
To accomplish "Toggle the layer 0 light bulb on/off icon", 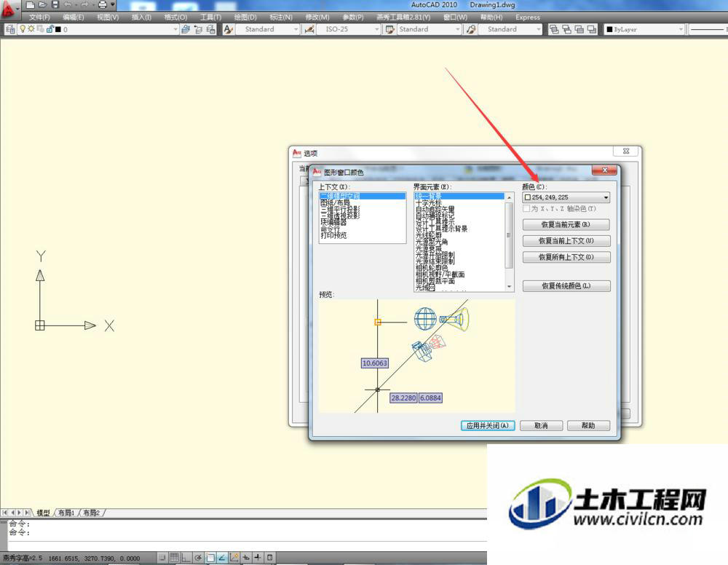I will pos(23,29).
